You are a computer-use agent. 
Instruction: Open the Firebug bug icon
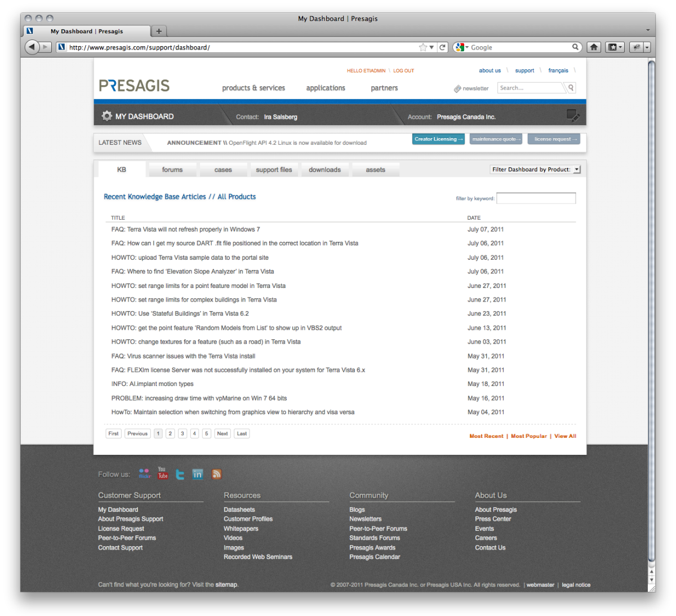pos(637,47)
